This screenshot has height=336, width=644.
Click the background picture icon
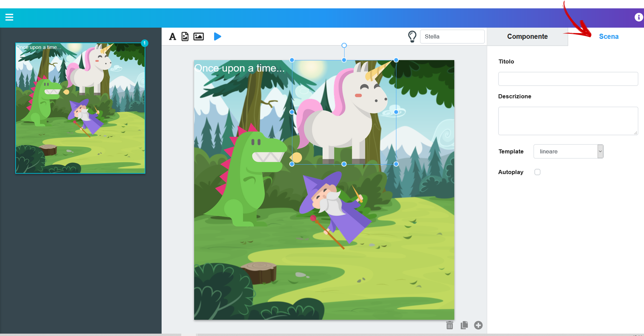point(199,37)
